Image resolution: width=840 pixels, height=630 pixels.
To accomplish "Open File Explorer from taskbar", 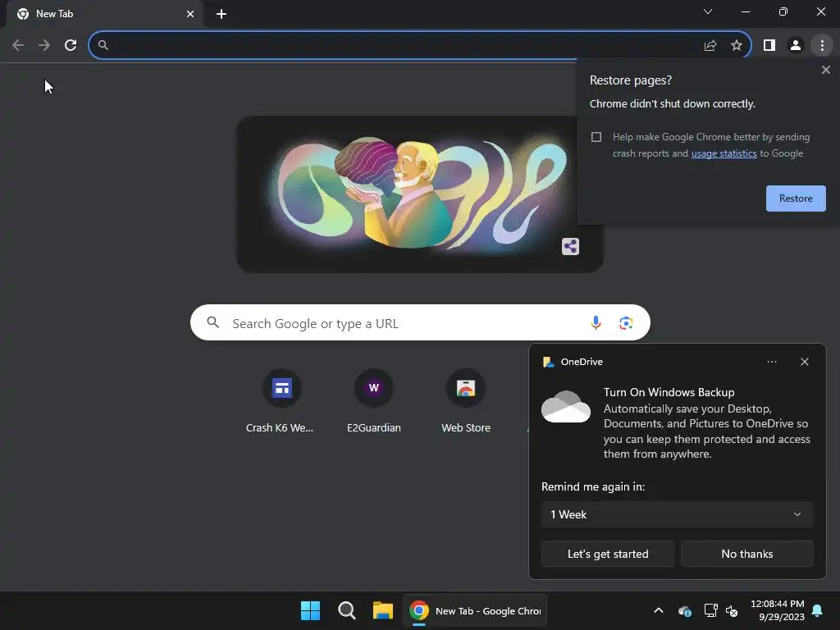I will click(383, 610).
